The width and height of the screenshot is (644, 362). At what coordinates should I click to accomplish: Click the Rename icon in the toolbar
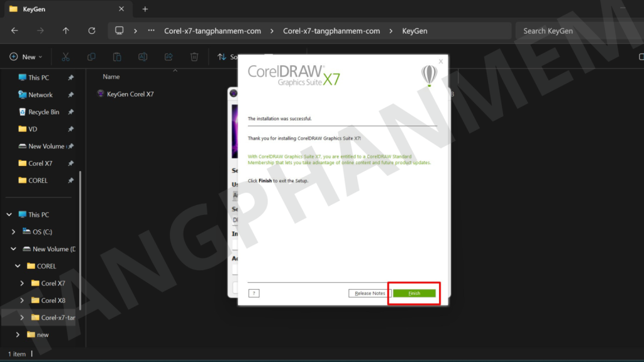pos(143,57)
